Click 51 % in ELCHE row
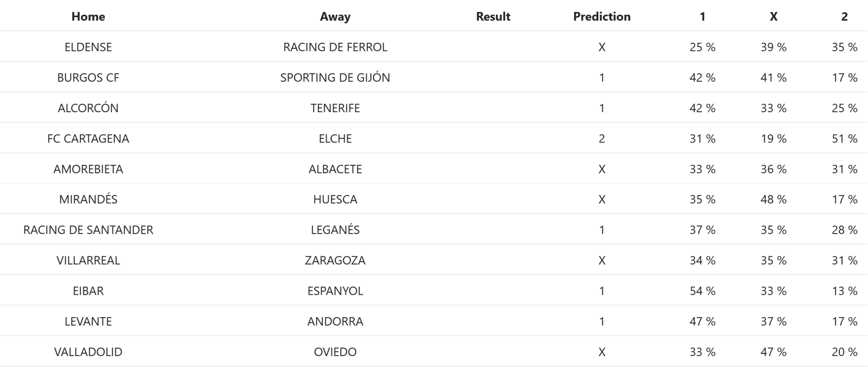The height and width of the screenshot is (368, 868). pyautogui.click(x=844, y=139)
